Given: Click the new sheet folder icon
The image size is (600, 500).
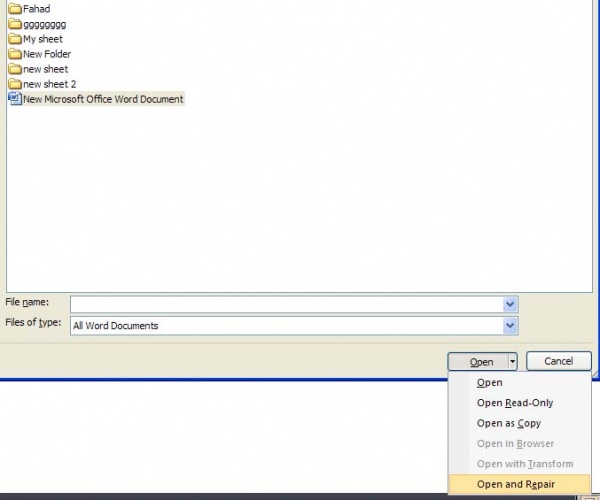Looking at the screenshot, I should point(15,69).
